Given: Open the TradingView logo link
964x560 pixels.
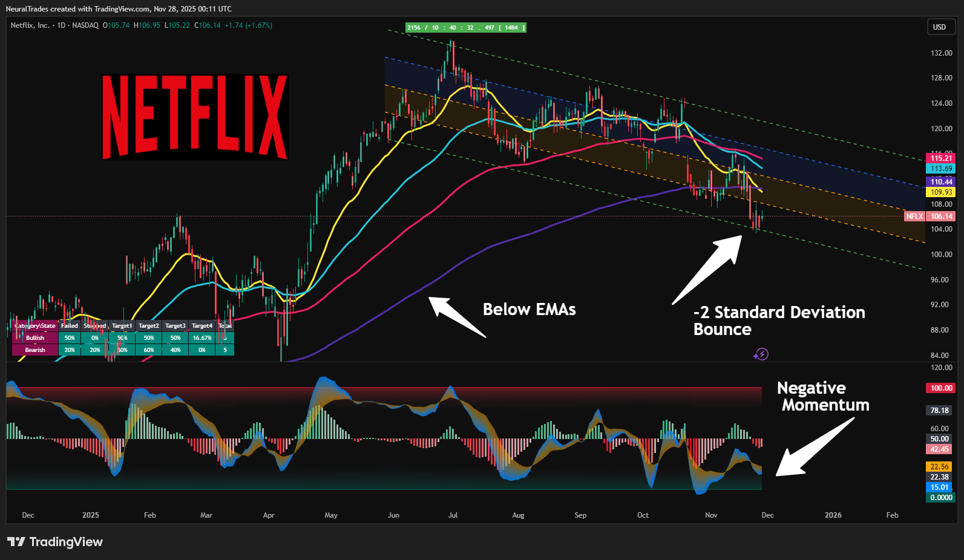Looking at the screenshot, I should pyautogui.click(x=55, y=542).
